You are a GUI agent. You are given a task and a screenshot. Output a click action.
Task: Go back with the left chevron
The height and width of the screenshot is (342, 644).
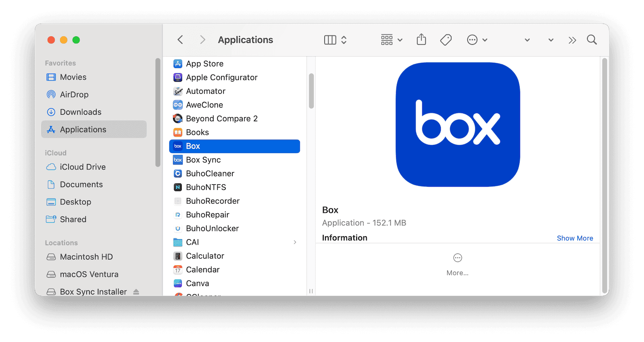(180, 40)
